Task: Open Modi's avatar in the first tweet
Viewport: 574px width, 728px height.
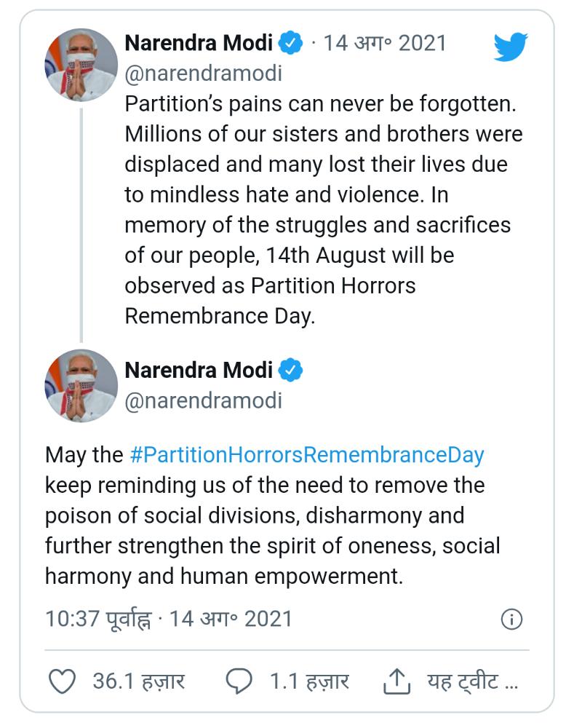Action: (81, 65)
